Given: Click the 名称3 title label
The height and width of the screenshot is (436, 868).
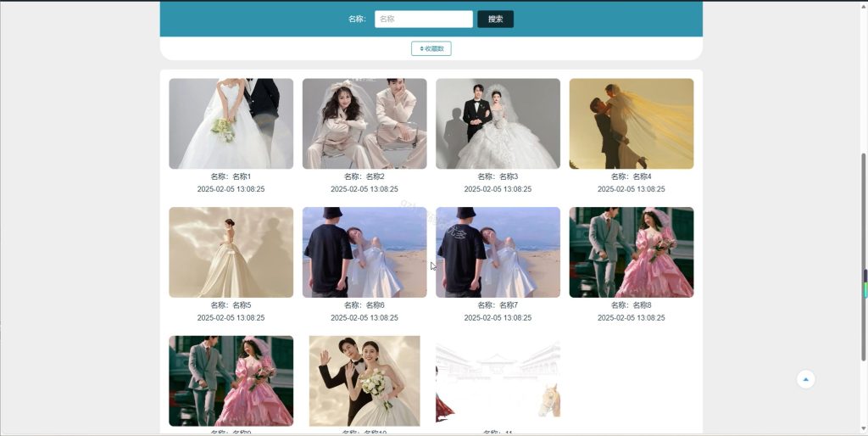Looking at the screenshot, I should point(498,176).
